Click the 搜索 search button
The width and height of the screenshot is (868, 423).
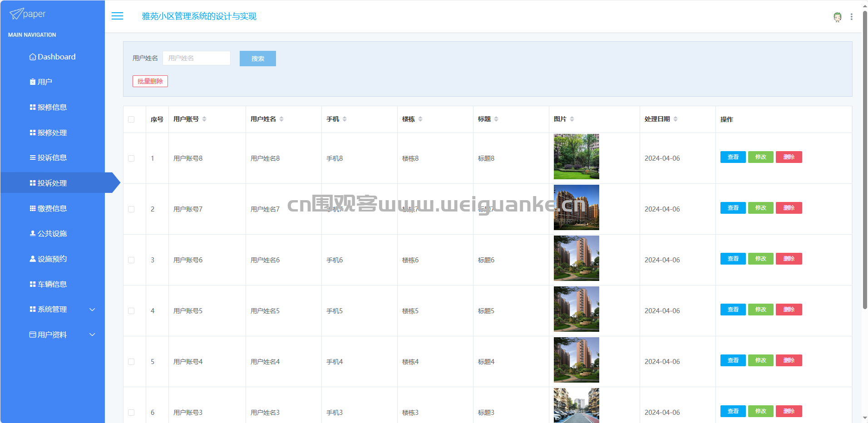pos(257,59)
